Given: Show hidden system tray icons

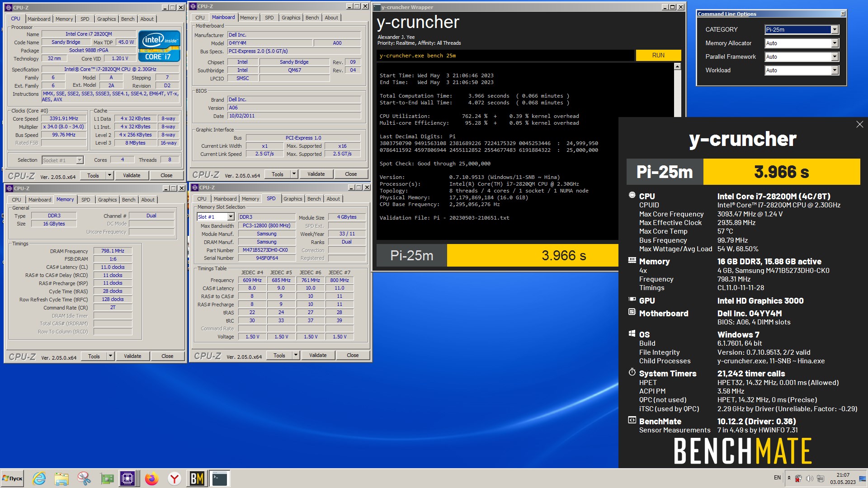Looking at the screenshot, I should pyautogui.click(x=789, y=478).
